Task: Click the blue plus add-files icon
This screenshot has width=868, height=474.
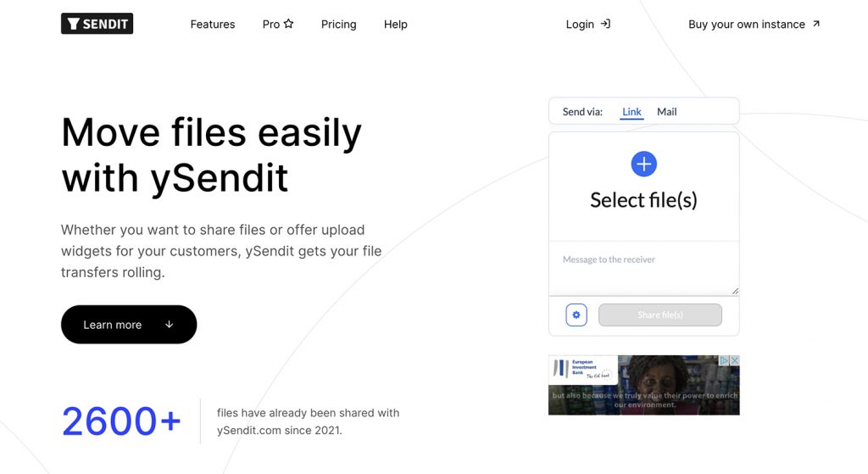Action: click(644, 164)
